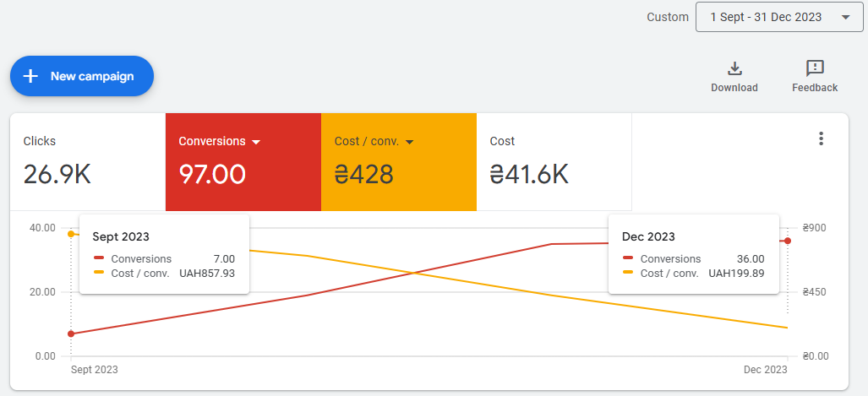Open the custom date range dropdown
This screenshot has width=868, height=396.
(779, 17)
